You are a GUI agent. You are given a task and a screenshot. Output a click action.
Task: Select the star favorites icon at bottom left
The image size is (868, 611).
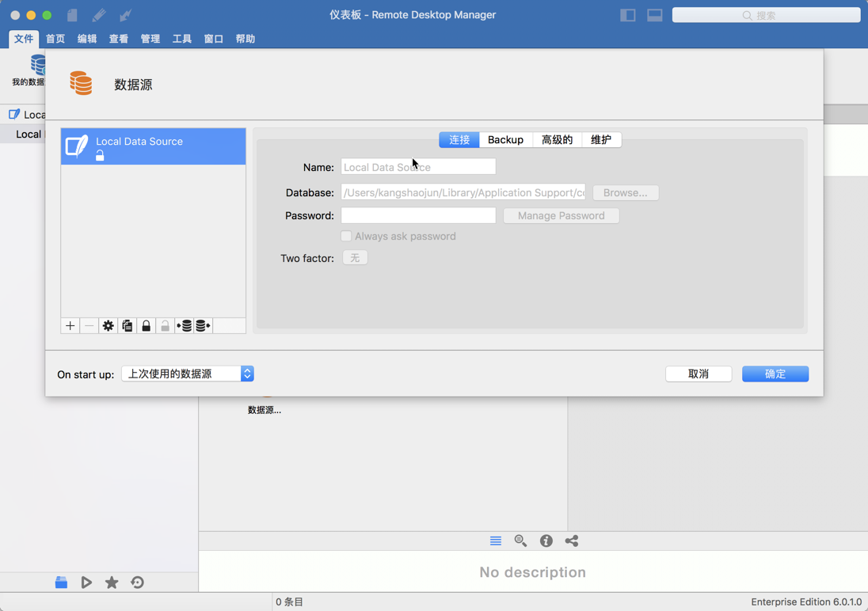tap(112, 582)
